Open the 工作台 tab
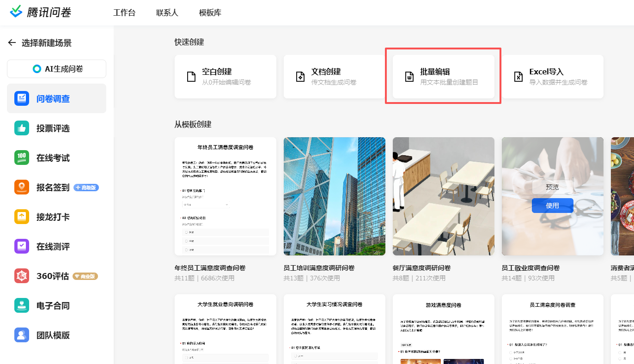The height and width of the screenshot is (364, 634). 124,12
